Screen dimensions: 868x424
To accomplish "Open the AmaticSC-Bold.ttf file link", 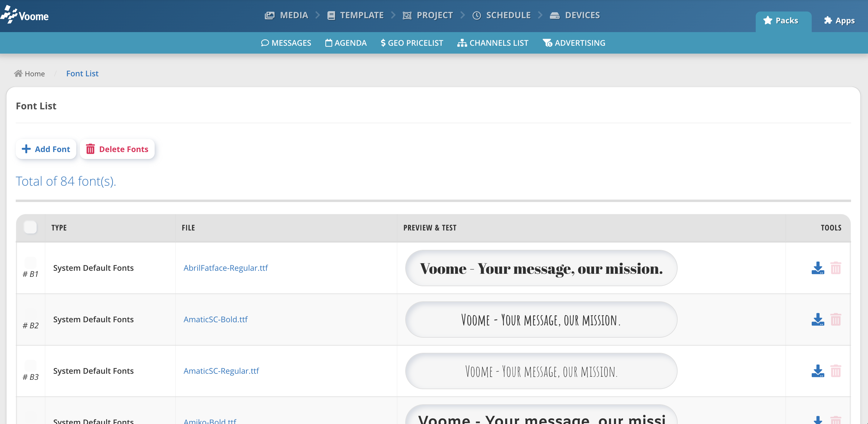I will (x=216, y=320).
